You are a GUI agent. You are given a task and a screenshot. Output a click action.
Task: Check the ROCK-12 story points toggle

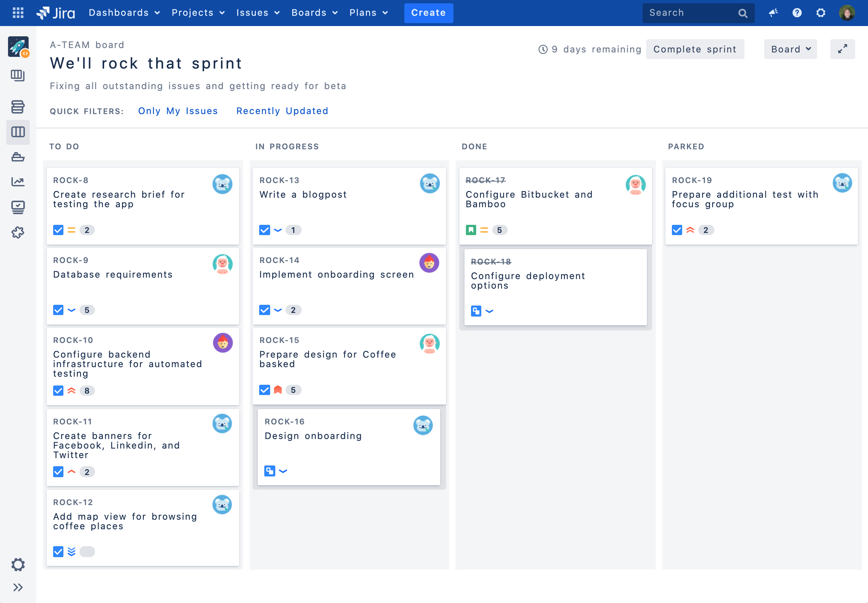(x=87, y=552)
